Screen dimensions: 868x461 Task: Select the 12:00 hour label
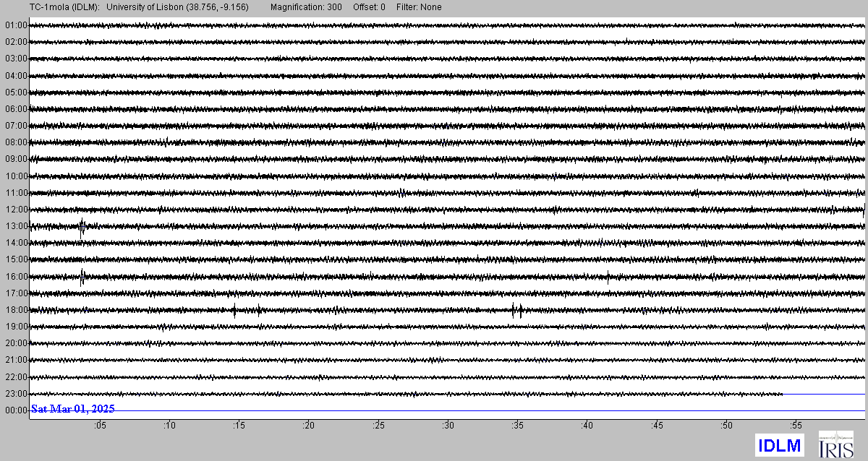[x=16, y=210]
